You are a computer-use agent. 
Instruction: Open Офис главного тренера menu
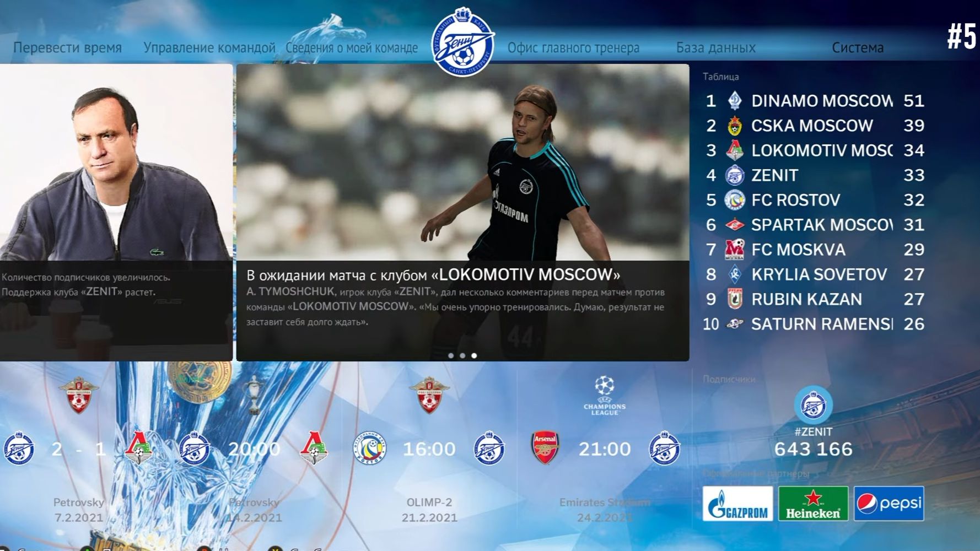(573, 48)
